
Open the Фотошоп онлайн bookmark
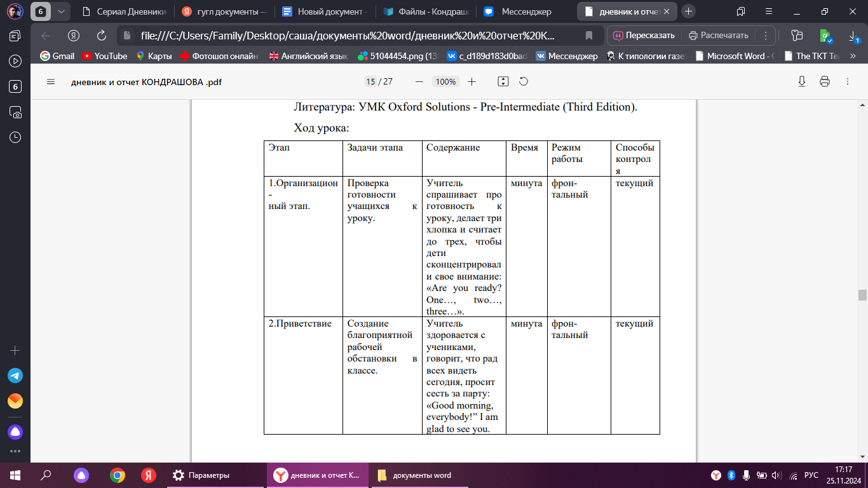(x=219, y=56)
